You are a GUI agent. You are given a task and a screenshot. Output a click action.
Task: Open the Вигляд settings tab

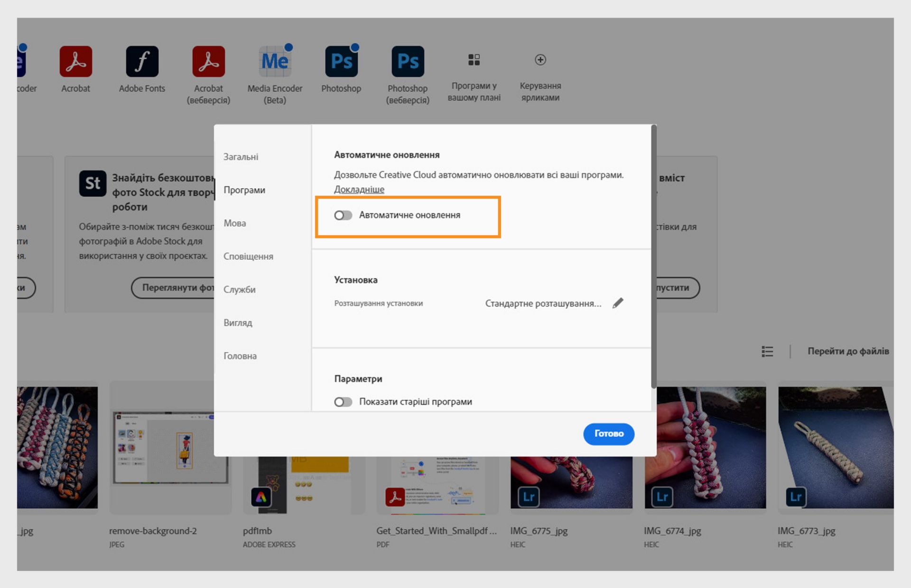pos(238,323)
